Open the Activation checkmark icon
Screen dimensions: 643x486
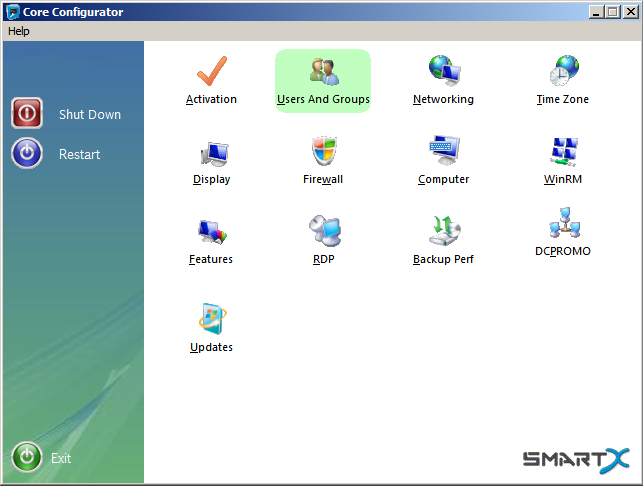(212, 71)
